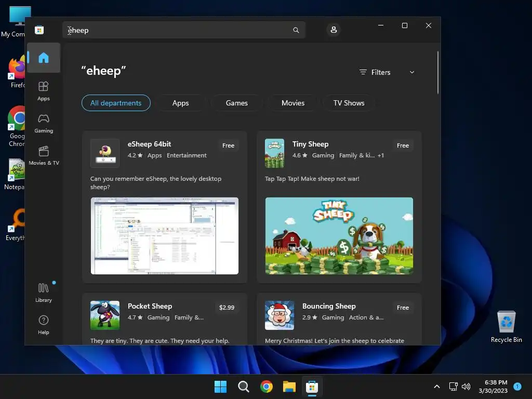Screen dimensions: 532x399
Task: Click the Entertainment category on eSheep 64bit
Action: pos(187,155)
